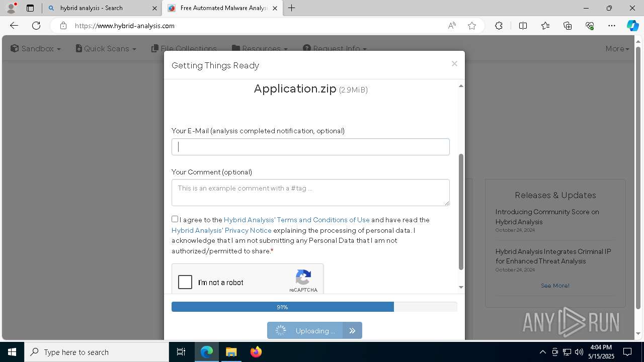The image size is (644, 362).
Task: View site info via lock icon
Action: 63,26
